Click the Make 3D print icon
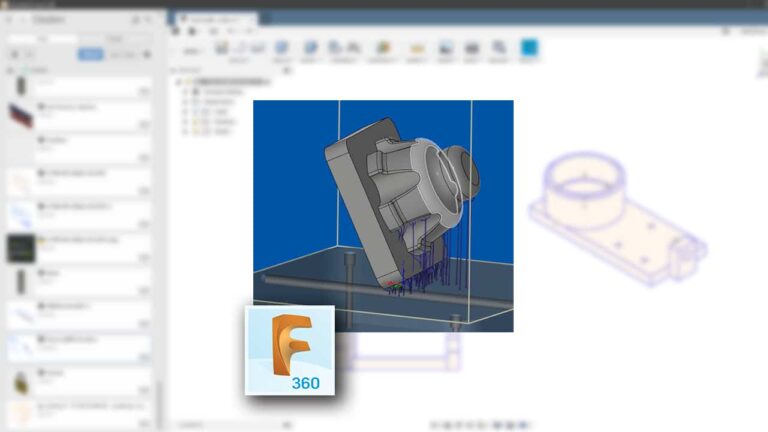The height and width of the screenshot is (432, 768). pos(472,48)
